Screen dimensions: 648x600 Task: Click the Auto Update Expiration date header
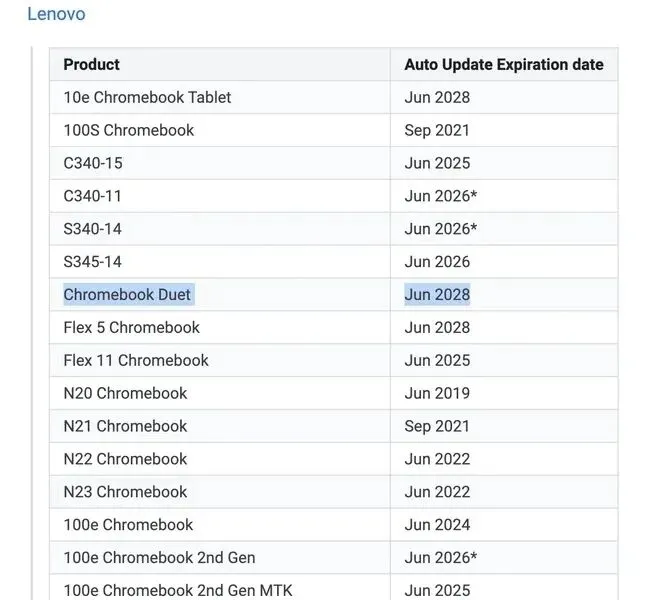coord(503,65)
